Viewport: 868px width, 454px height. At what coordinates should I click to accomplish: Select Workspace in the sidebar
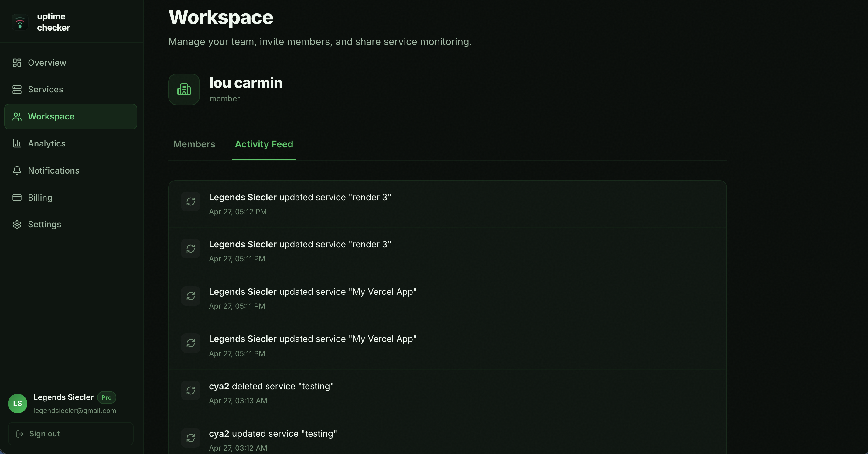(70, 117)
